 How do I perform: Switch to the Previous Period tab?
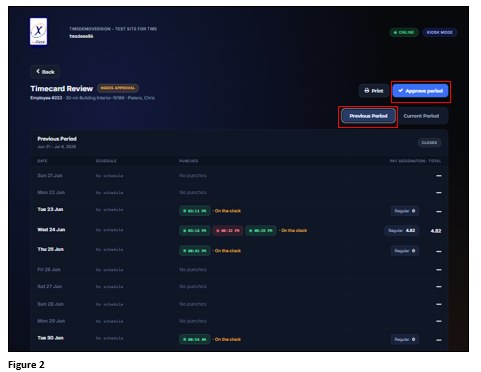(368, 116)
